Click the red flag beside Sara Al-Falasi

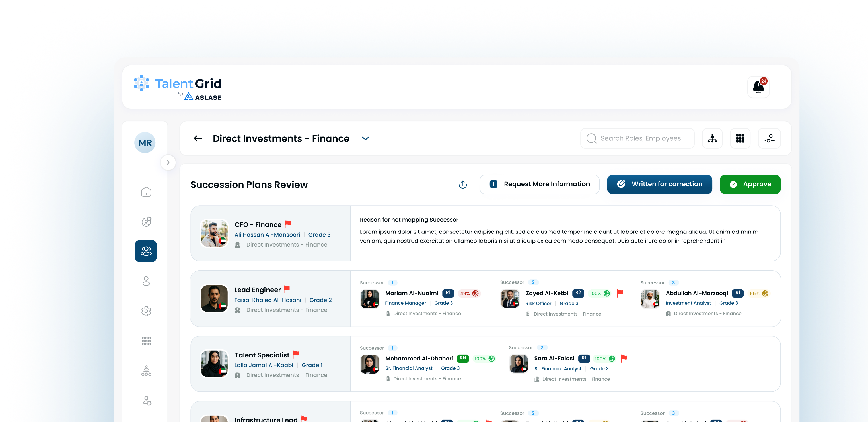click(x=624, y=358)
